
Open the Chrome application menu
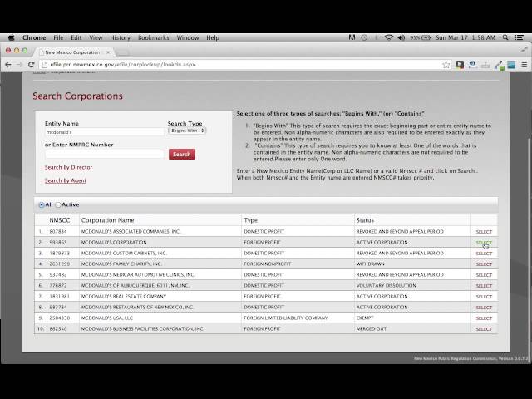(x=34, y=37)
